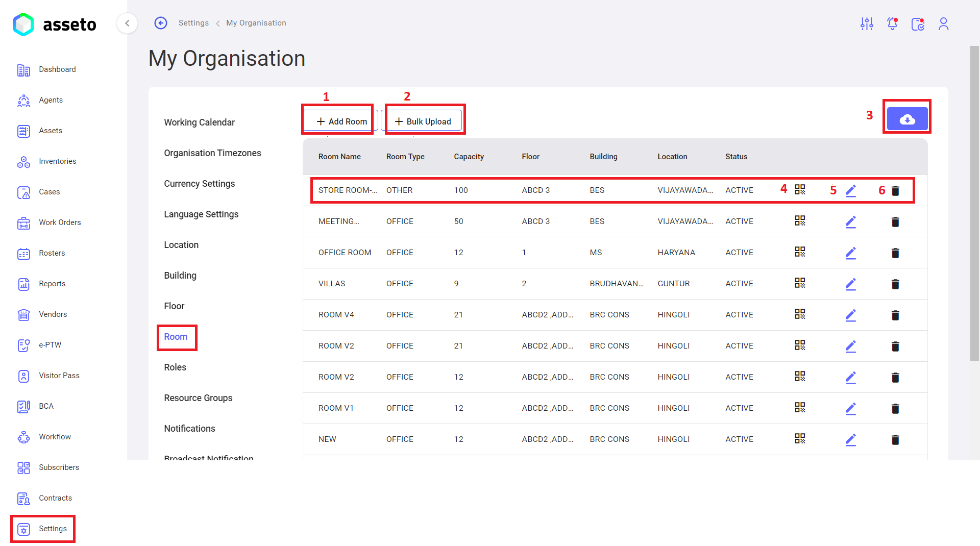Click the Bulk Upload button
Viewport: 980px width, 546px height.
[422, 121]
